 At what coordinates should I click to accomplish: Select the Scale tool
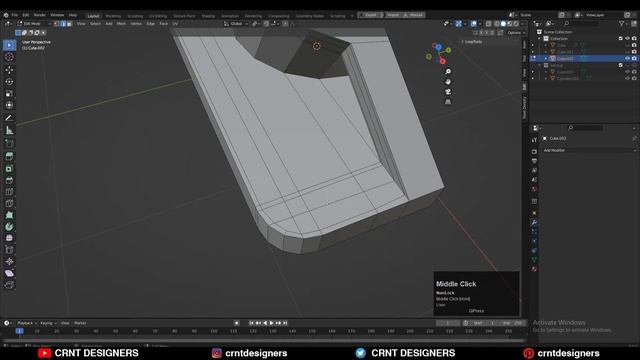[9, 93]
